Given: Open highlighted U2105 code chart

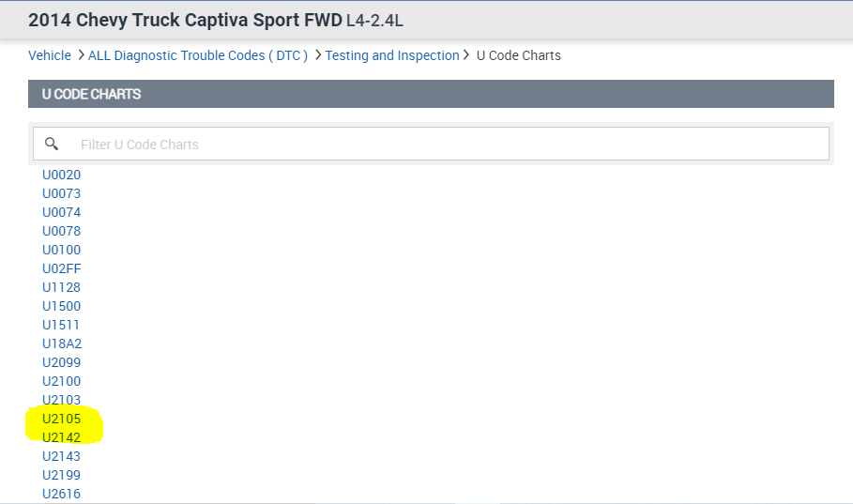Looking at the screenshot, I should (62, 419).
